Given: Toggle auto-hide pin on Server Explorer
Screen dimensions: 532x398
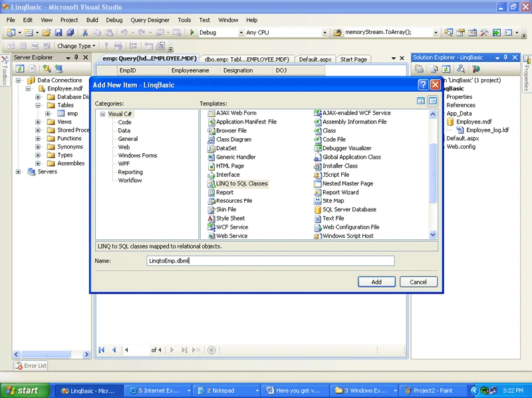Looking at the screenshot, I should [x=76, y=57].
